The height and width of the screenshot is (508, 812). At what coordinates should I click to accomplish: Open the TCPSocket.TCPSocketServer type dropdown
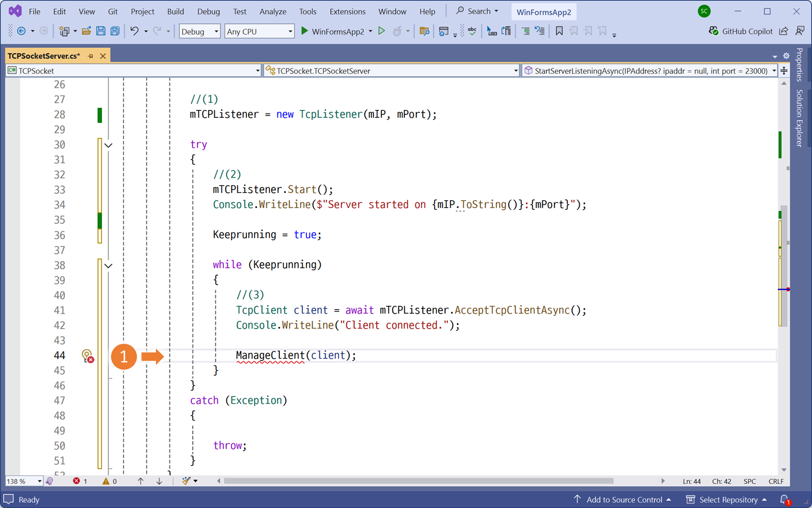(392, 70)
